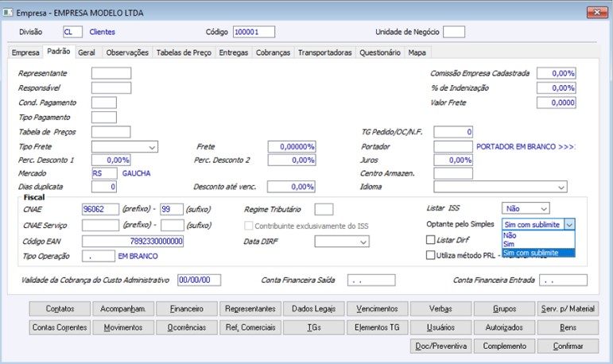
Task: Focus the Regime Tributário field
Action: coord(324,209)
